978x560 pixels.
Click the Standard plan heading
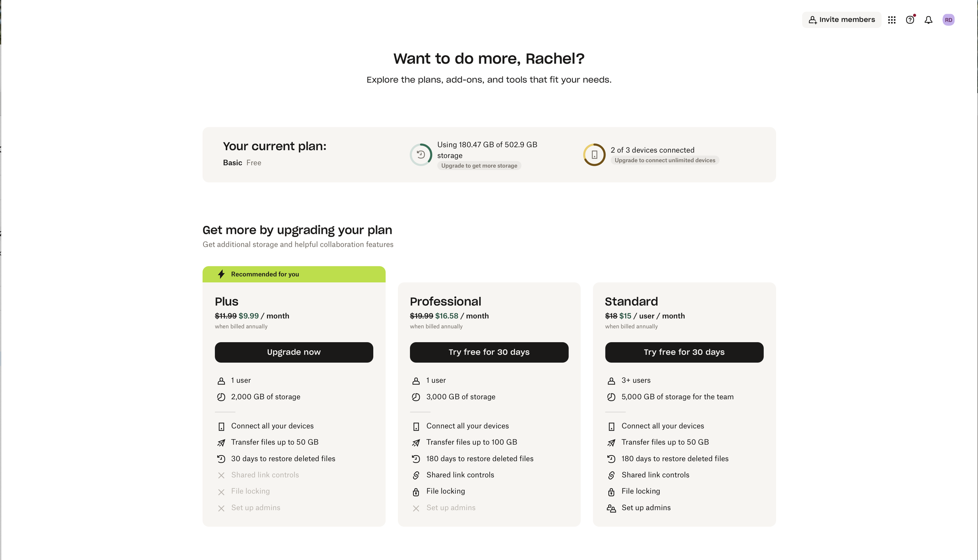point(631,302)
